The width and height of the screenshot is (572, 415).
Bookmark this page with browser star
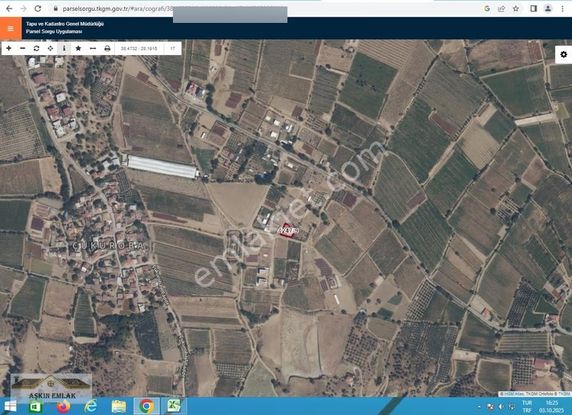point(516,8)
